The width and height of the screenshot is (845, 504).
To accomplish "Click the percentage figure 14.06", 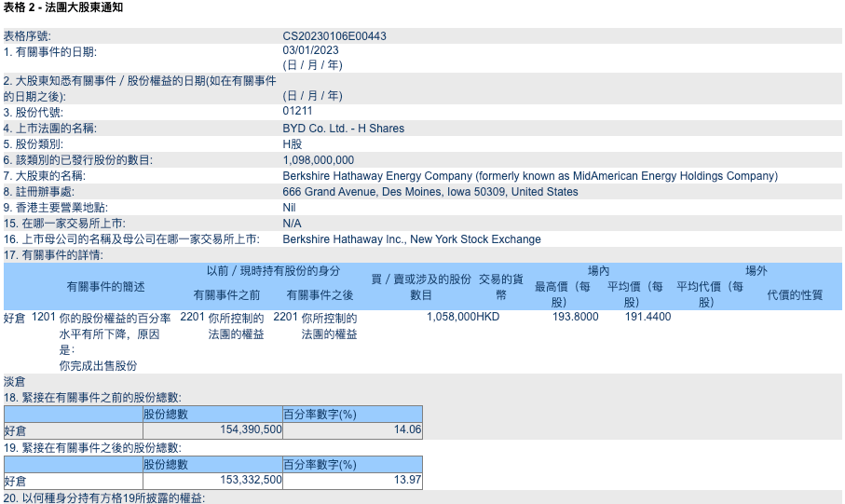I will tap(407, 429).
